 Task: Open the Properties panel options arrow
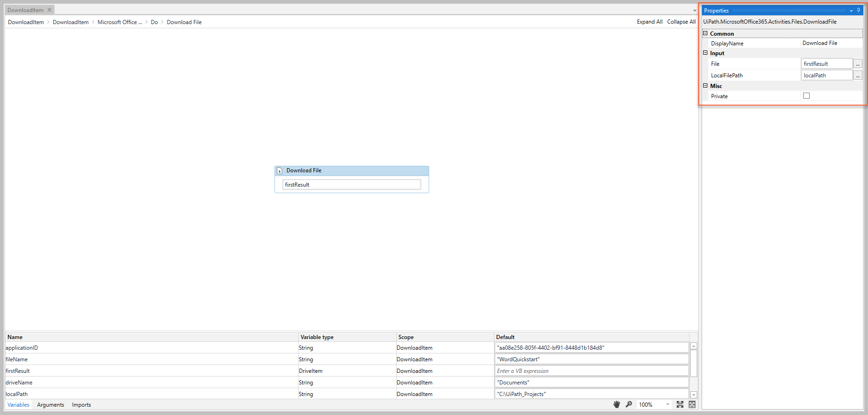pos(851,11)
